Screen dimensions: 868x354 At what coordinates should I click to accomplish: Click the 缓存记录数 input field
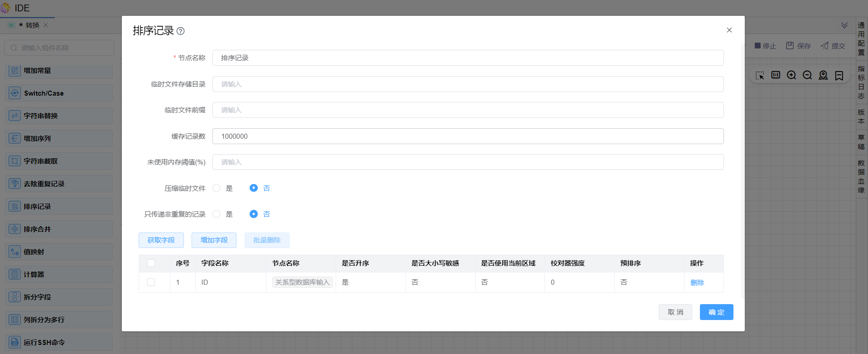click(x=468, y=136)
